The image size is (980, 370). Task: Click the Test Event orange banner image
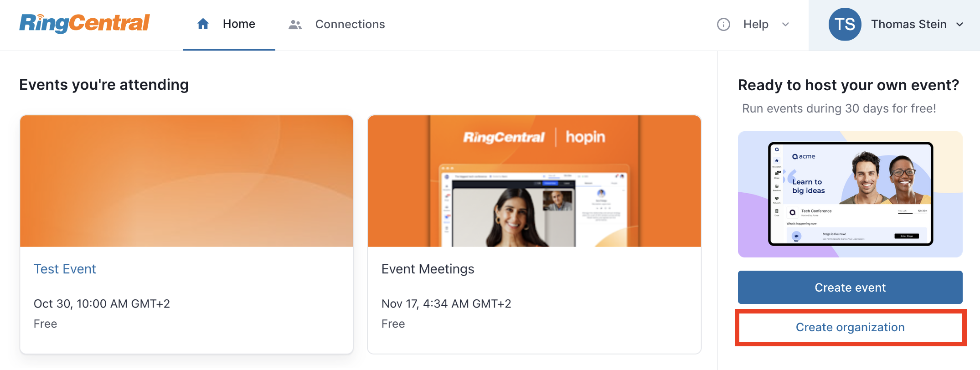tap(186, 181)
